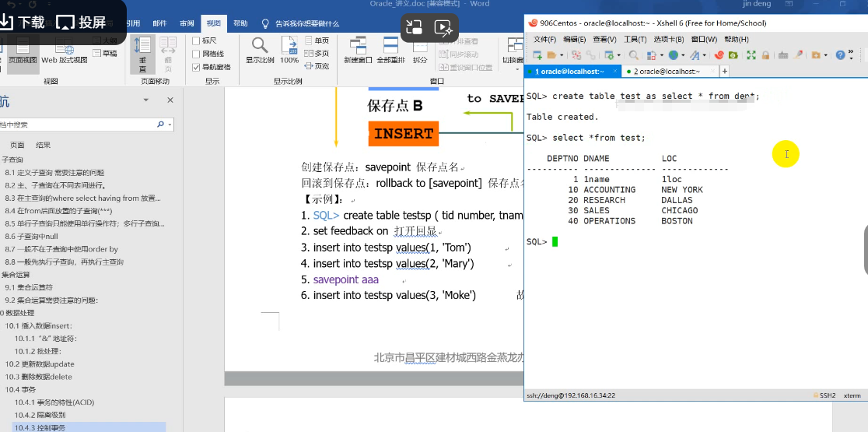868x432 pixels.
Task: Click Arrange All (全部重排) in Word ribbon
Action: click(390, 50)
